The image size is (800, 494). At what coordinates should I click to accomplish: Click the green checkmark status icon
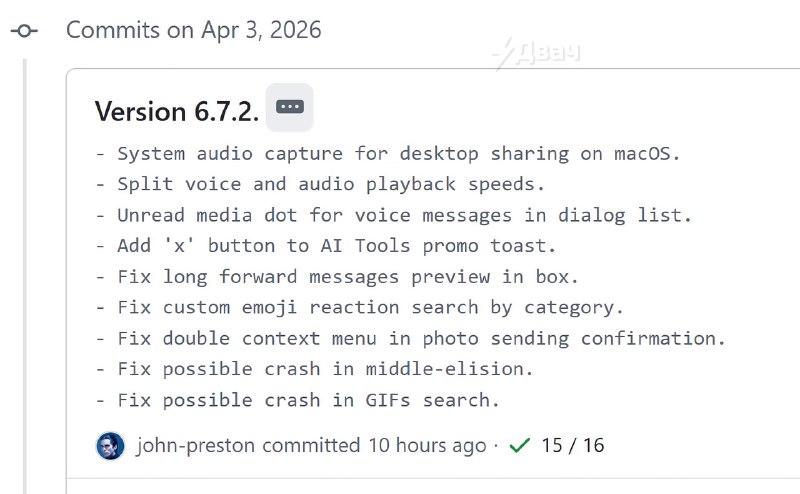519,445
